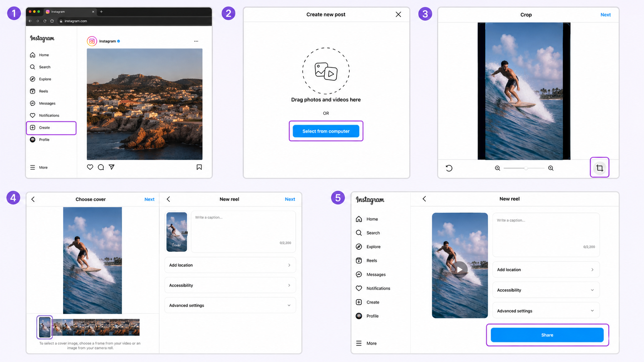Open Profile avatar in panel 1 sidebar
This screenshot has height=362, width=644.
pos(33,140)
